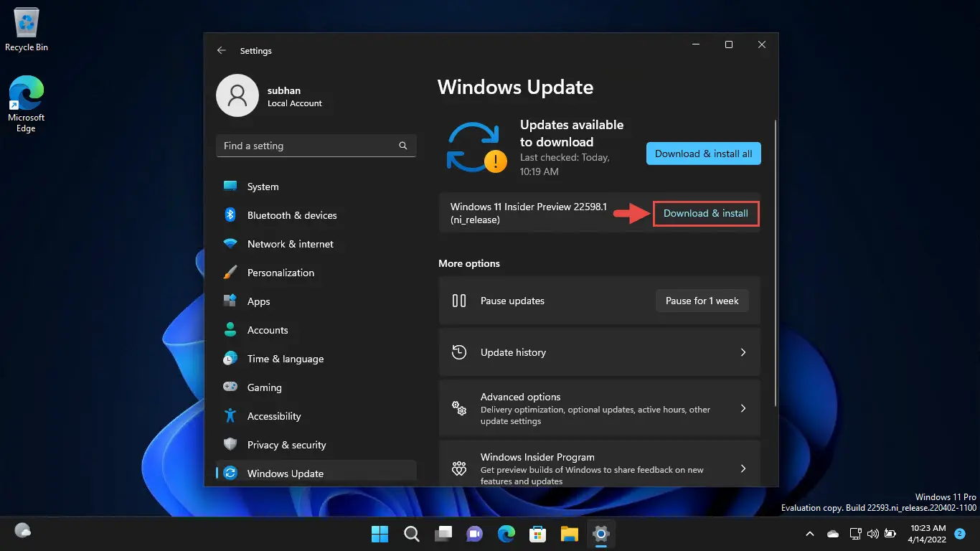Select the Accessibility figure icon
This screenshot has height=551, width=980.
click(230, 416)
